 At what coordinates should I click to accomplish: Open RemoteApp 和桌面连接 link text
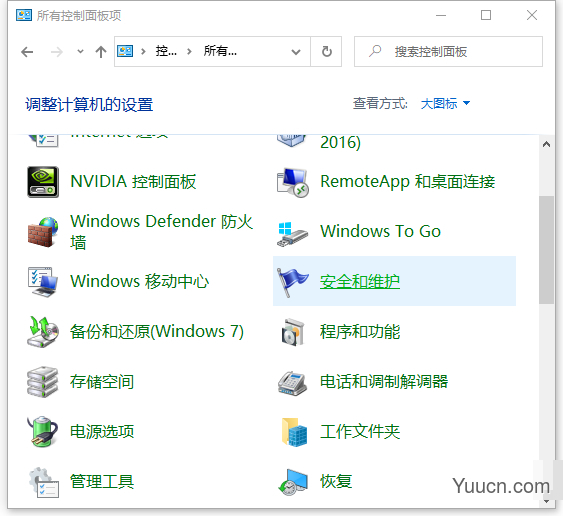pyautogui.click(x=408, y=182)
